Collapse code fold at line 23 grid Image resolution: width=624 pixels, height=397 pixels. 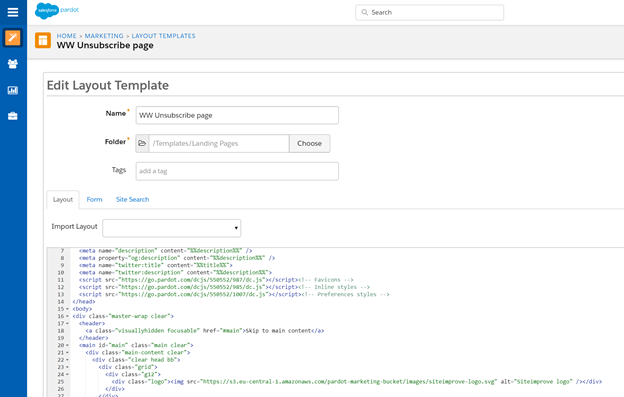(67, 367)
